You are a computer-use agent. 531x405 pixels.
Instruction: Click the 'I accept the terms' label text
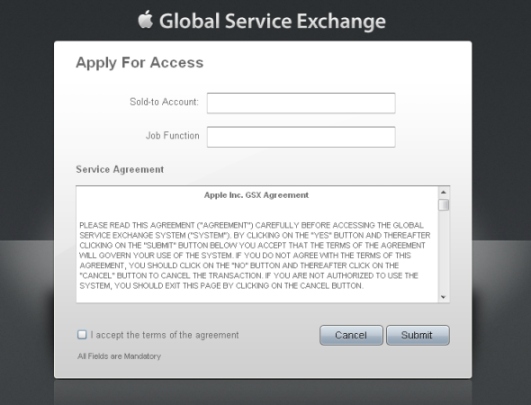(165, 335)
